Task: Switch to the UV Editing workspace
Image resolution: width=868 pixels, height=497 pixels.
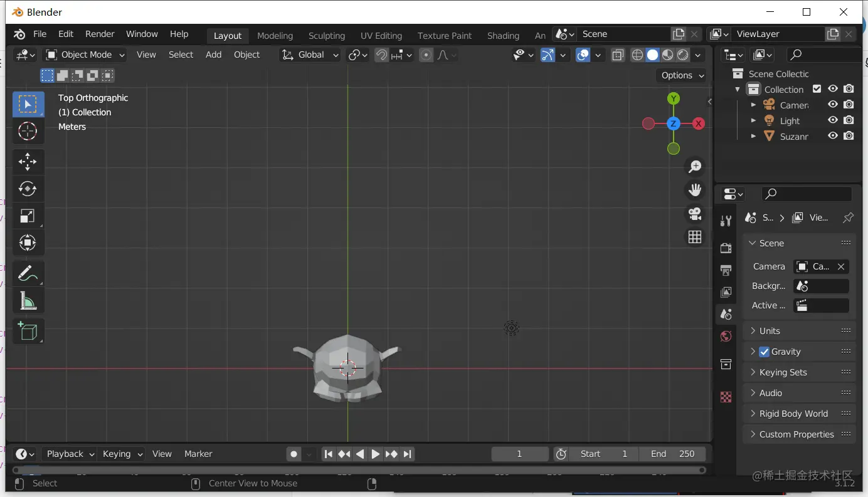Action: click(x=381, y=36)
